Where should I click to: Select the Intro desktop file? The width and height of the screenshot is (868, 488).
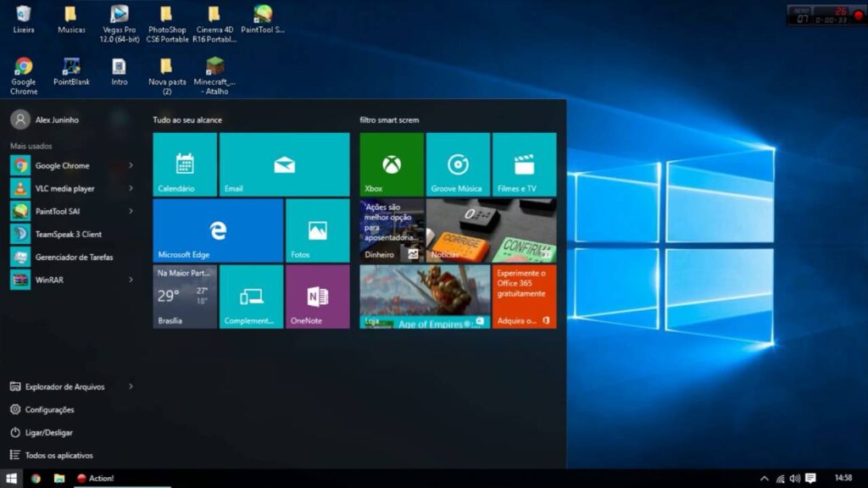(x=119, y=72)
